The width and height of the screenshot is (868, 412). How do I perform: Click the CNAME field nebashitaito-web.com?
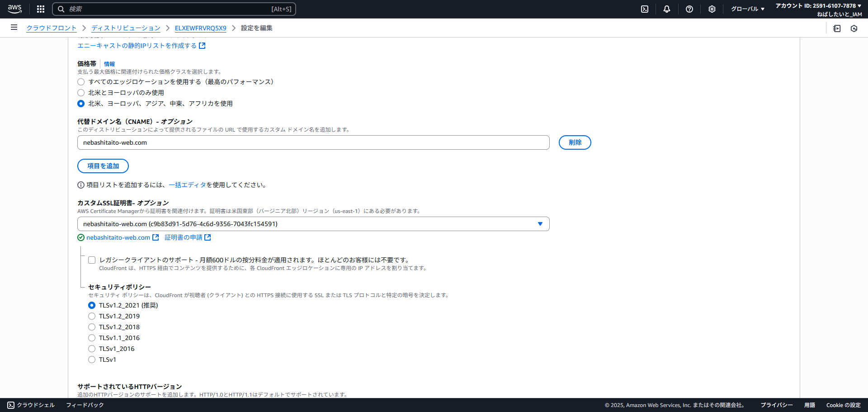point(313,142)
